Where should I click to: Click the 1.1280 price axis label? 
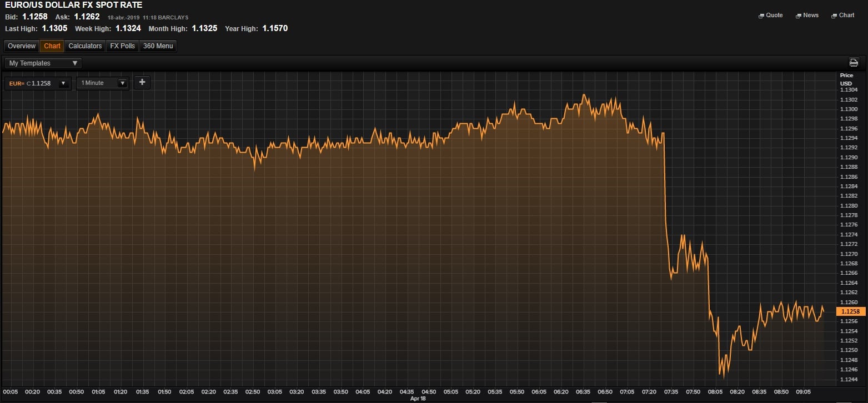[x=849, y=205]
